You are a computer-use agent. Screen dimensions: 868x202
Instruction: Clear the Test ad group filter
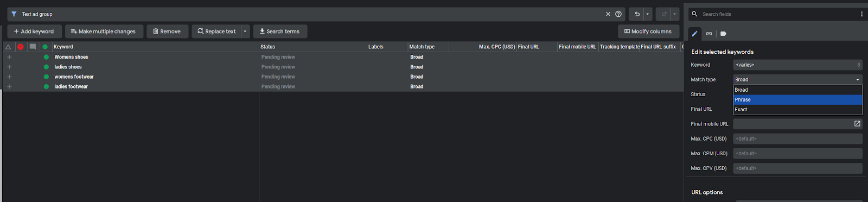click(x=608, y=14)
